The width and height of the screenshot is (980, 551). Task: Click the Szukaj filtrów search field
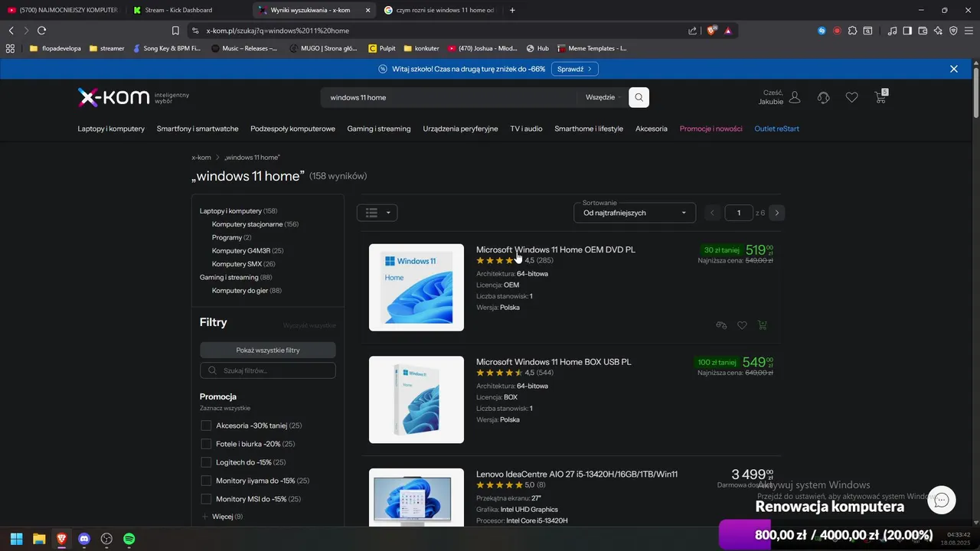268,370
